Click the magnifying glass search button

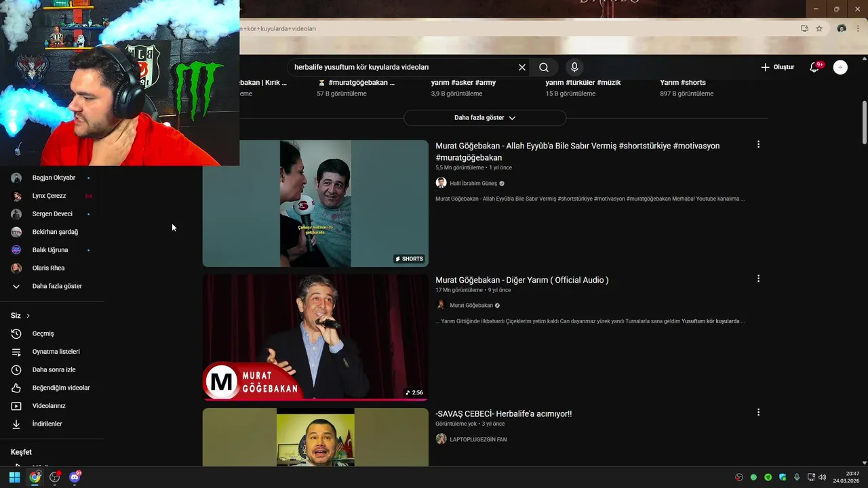[x=544, y=67]
